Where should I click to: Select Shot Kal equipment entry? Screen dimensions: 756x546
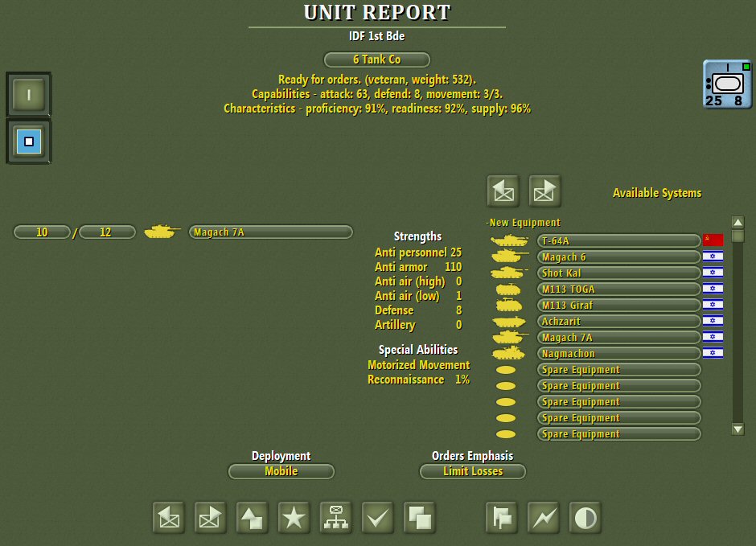point(618,273)
